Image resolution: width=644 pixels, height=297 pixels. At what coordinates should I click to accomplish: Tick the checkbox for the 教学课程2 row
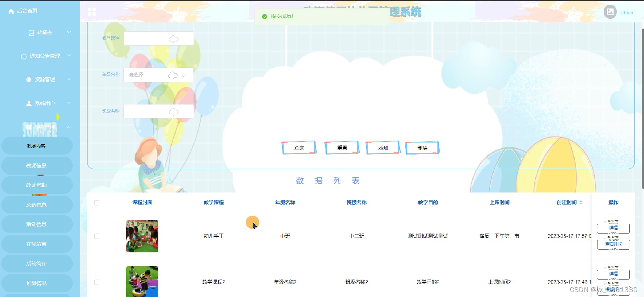97,282
